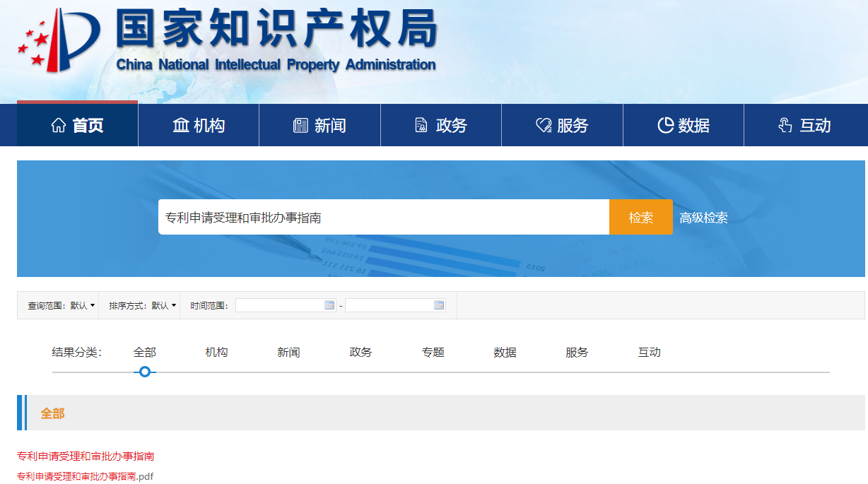Image resolution: width=868 pixels, height=484 pixels.
Task: Open 专利申请受理和审批办事指南.pdf result link
Action: pyautogui.click(x=85, y=476)
